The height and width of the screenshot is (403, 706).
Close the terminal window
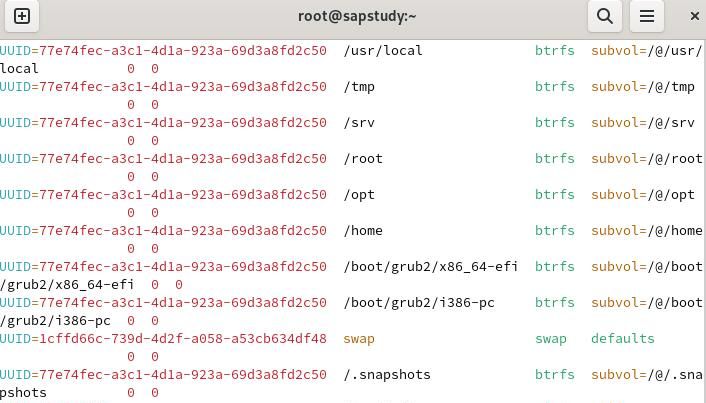695,16
